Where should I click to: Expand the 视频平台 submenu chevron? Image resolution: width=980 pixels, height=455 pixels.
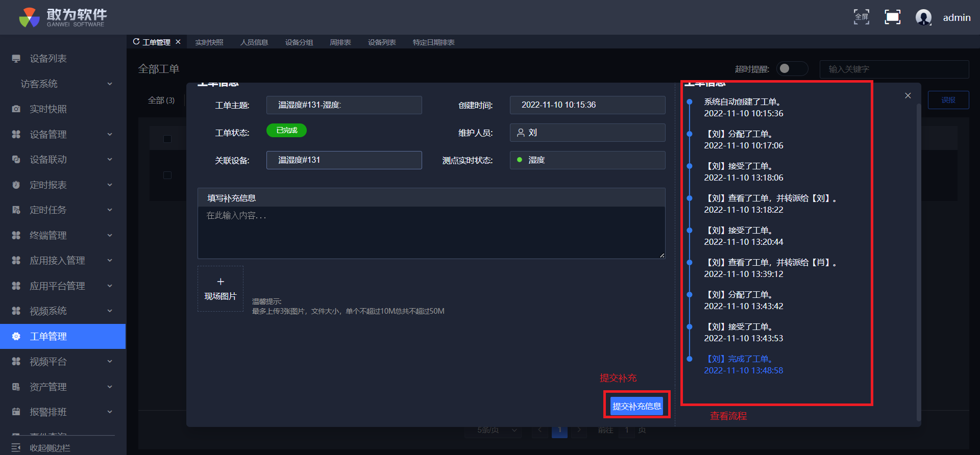coord(110,362)
